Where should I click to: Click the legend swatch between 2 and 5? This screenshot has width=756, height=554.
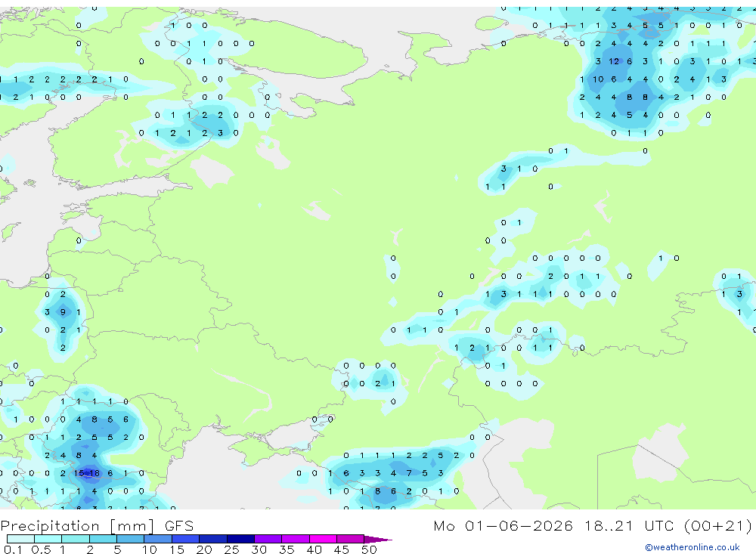tap(103, 539)
